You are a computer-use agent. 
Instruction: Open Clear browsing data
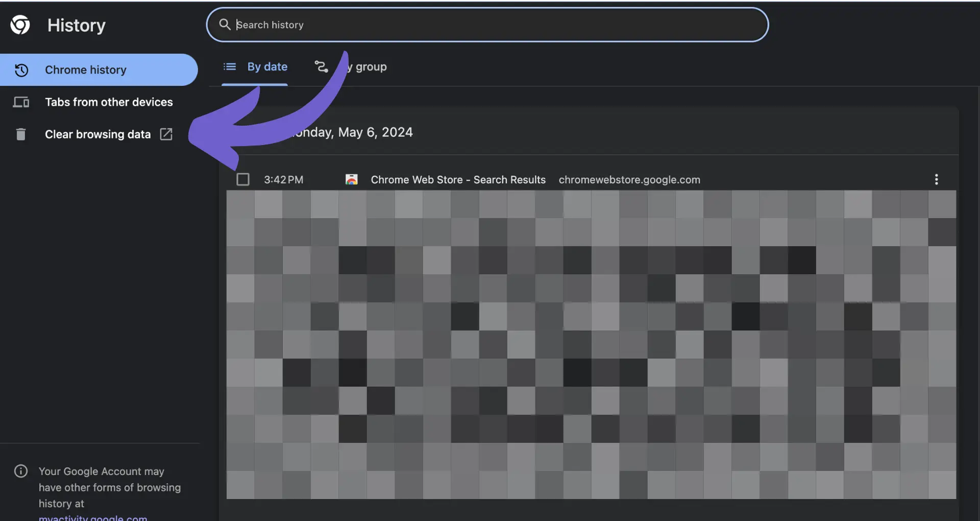(x=99, y=134)
